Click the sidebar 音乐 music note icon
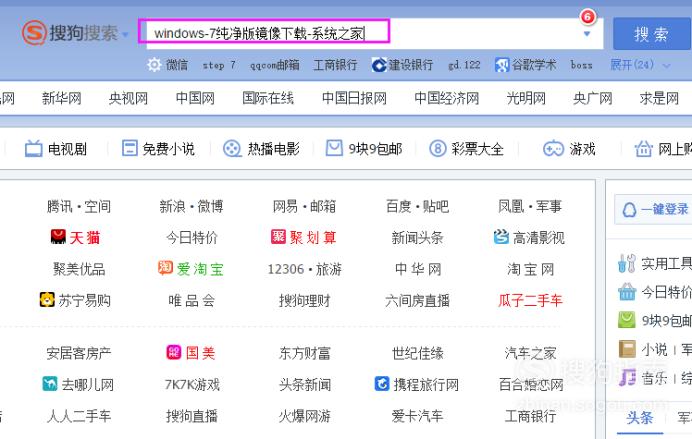Image resolution: width=692 pixels, height=439 pixels. pyautogui.click(x=627, y=377)
